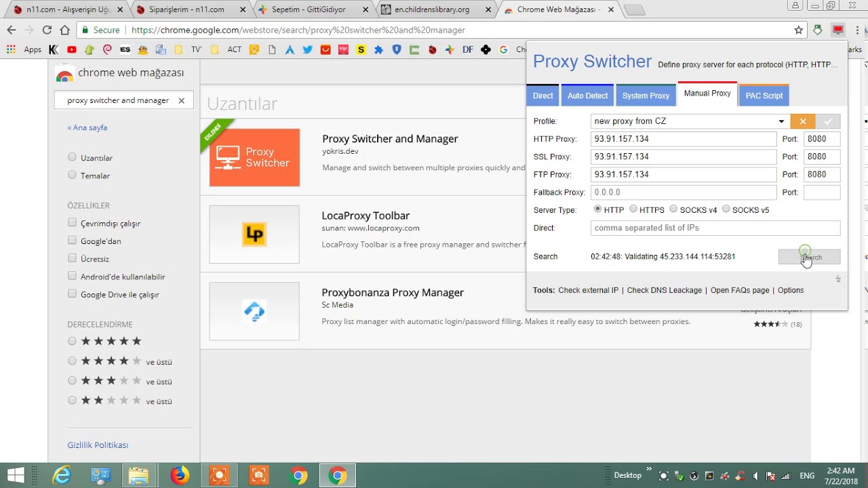Image resolution: width=868 pixels, height=488 pixels.
Task: Filter by Uzantılar radio option
Action: click(72, 157)
